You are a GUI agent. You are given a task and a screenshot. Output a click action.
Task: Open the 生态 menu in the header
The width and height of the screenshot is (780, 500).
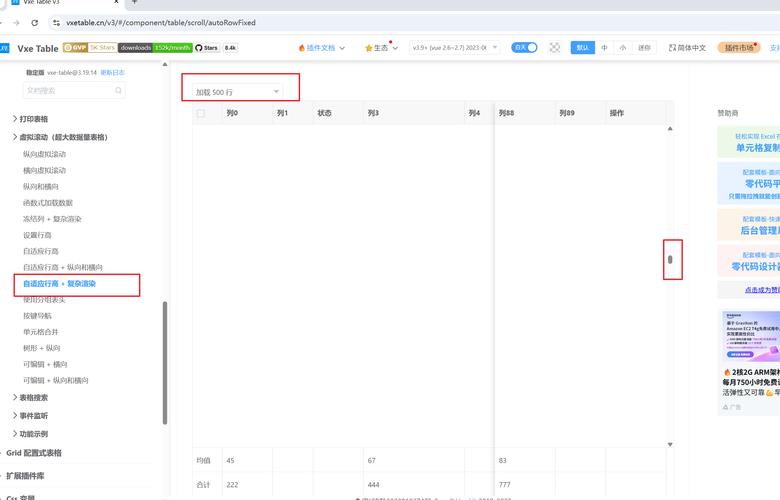click(381, 47)
